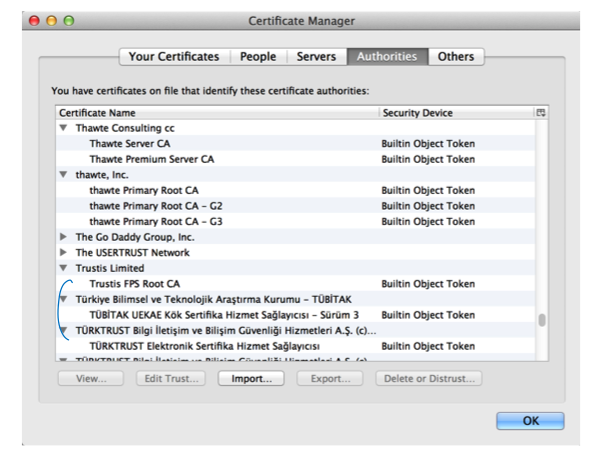Select TÜBİTAK UEKAE Kök Sertifika Sürüm 3
Viewport: 600px width, 450px height.
(x=295, y=315)
